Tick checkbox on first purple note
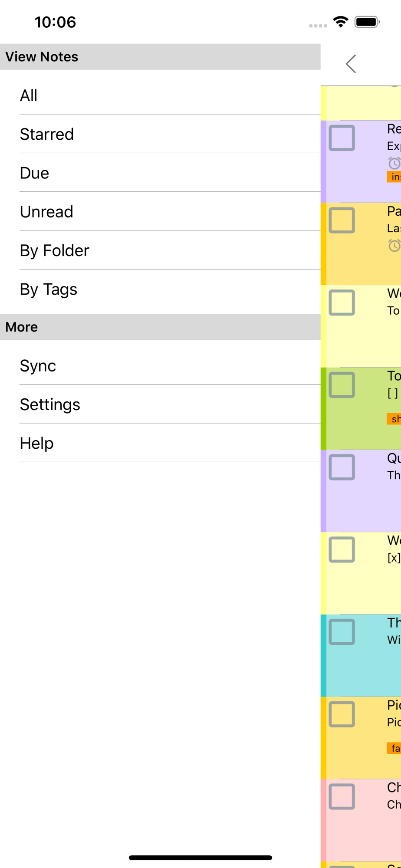This screenshot has height=868, width=401. pos(342,138)
